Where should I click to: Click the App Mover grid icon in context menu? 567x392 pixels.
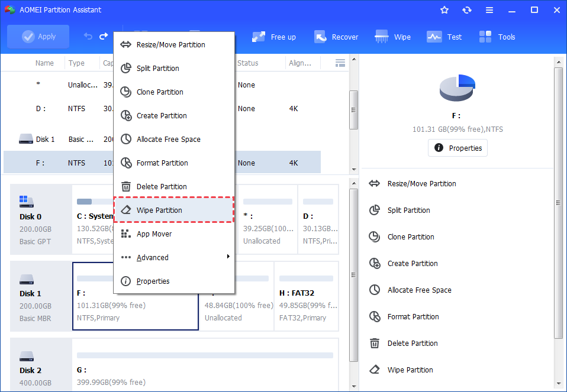tap(126, 234)
